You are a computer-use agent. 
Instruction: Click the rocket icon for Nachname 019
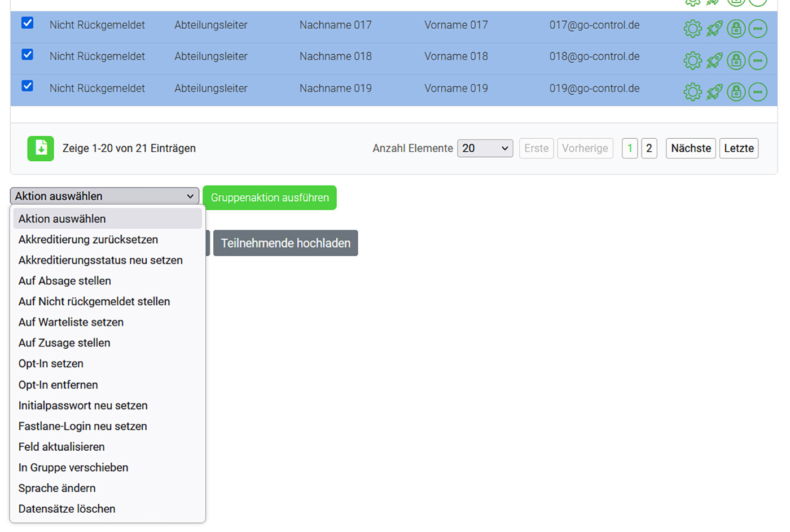coord(714,91)
